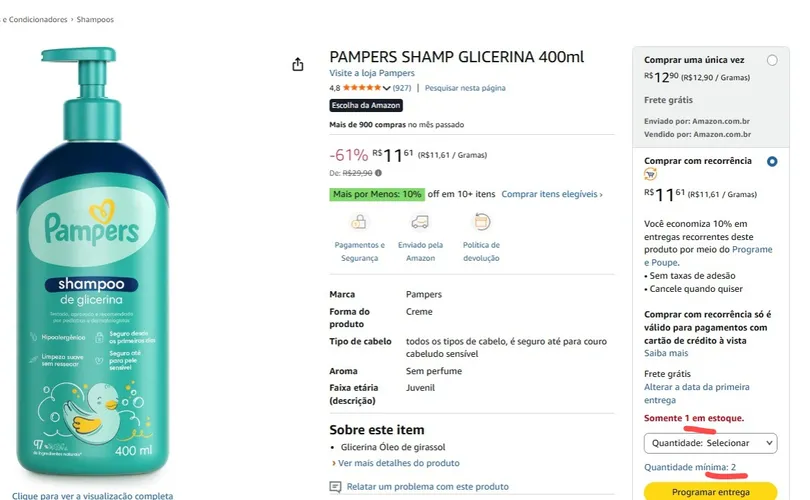Click the report problem speech-bubble icon
This screenshot has height=500, width=810.
[x=335, y=487]
